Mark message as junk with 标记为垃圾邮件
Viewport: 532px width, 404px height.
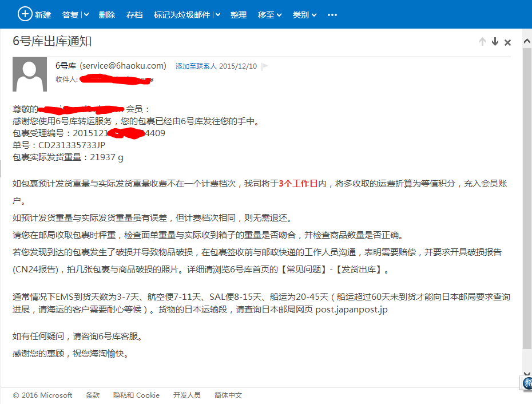click(182, 15)
